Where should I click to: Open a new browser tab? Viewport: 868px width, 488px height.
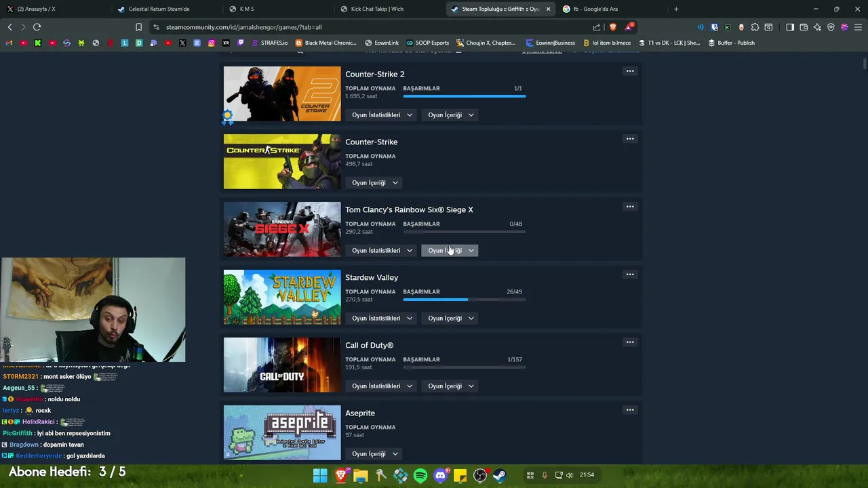tap(676, 9)
